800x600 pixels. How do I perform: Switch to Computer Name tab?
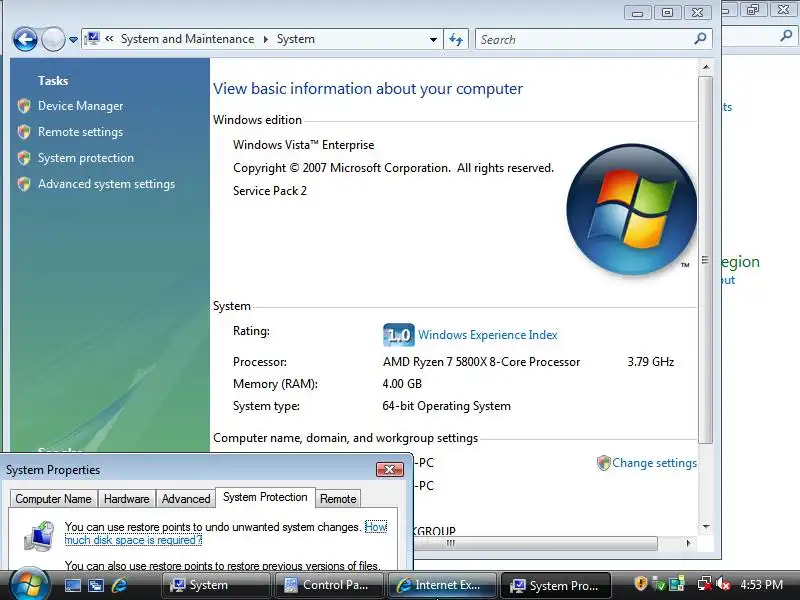tap(53, 499)
